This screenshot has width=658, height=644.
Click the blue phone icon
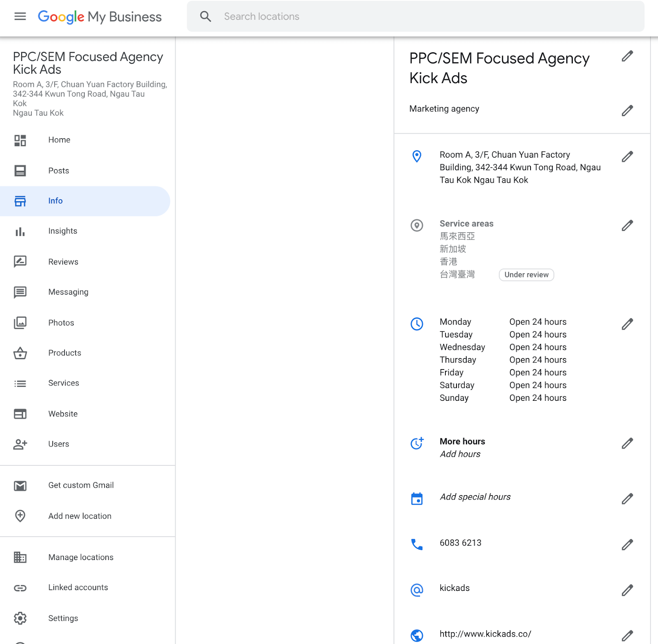click(417, 545)
